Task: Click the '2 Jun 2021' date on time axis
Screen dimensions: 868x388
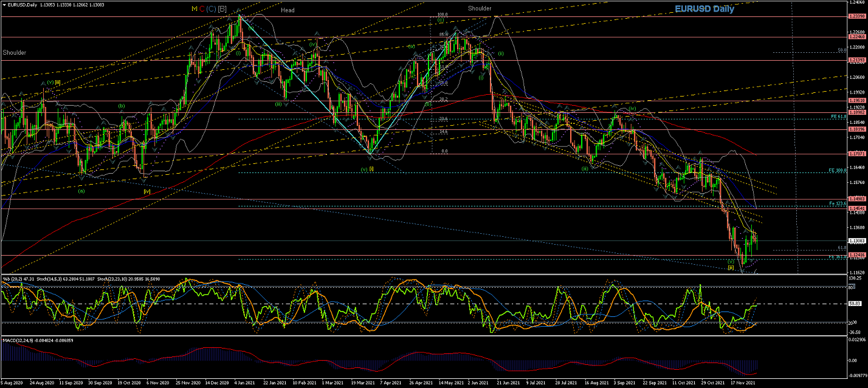Action: pos(477,383)
